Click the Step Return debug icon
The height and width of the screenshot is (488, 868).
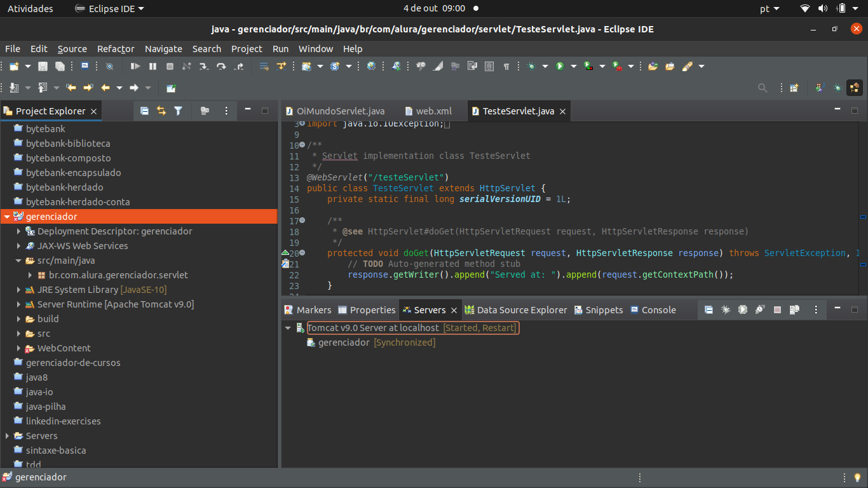click(239, 66)
